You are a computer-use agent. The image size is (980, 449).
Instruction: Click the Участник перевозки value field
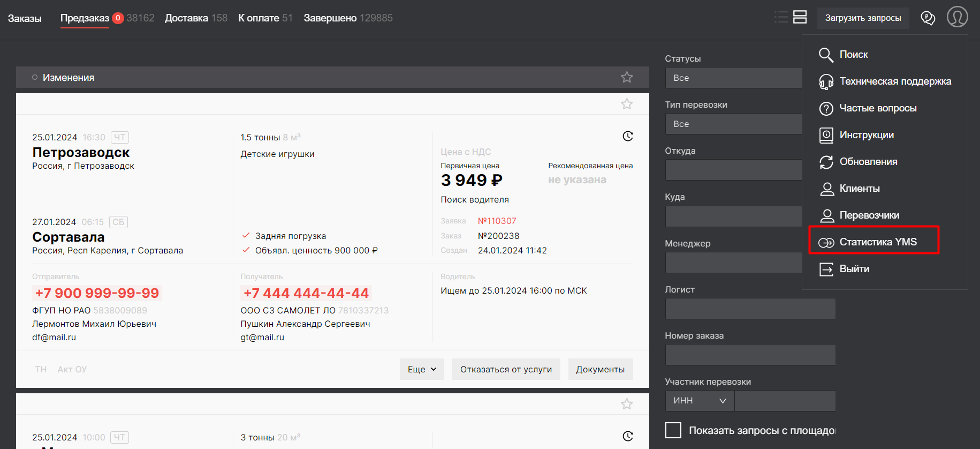pyautogui.click(x=785, y=401)
